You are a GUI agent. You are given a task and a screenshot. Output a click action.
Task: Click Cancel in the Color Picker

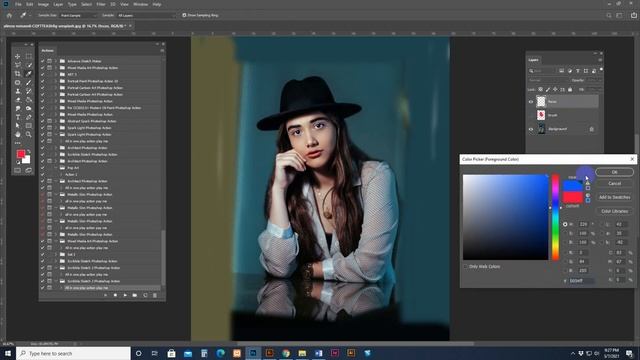(614, 184)
